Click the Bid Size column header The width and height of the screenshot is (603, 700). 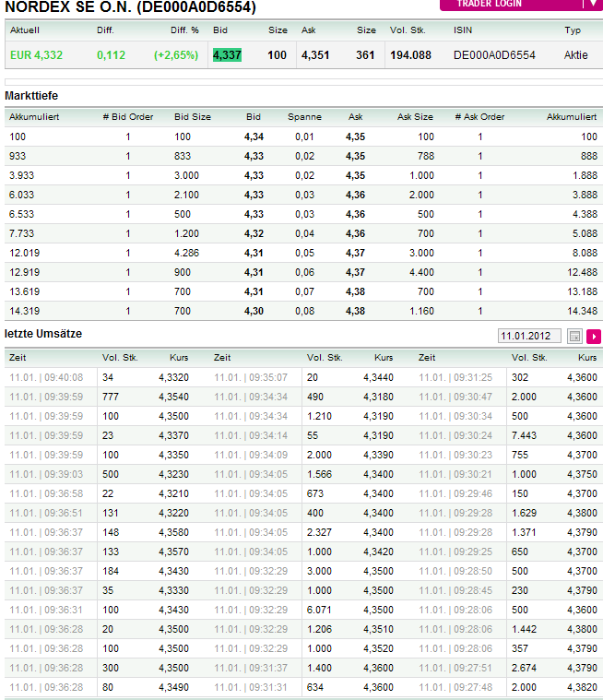(193, 117)
